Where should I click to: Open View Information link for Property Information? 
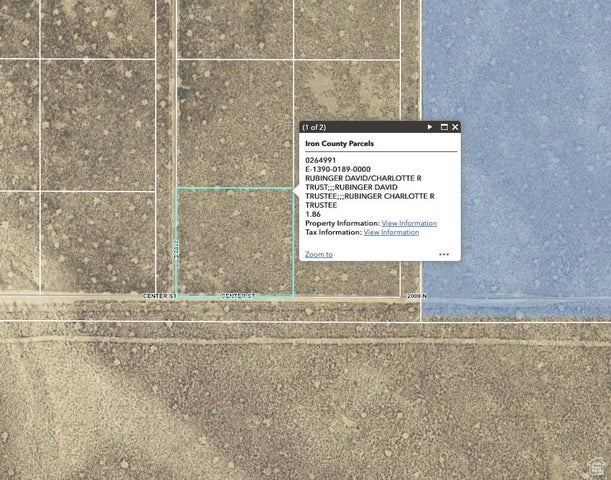coord(409,223)
